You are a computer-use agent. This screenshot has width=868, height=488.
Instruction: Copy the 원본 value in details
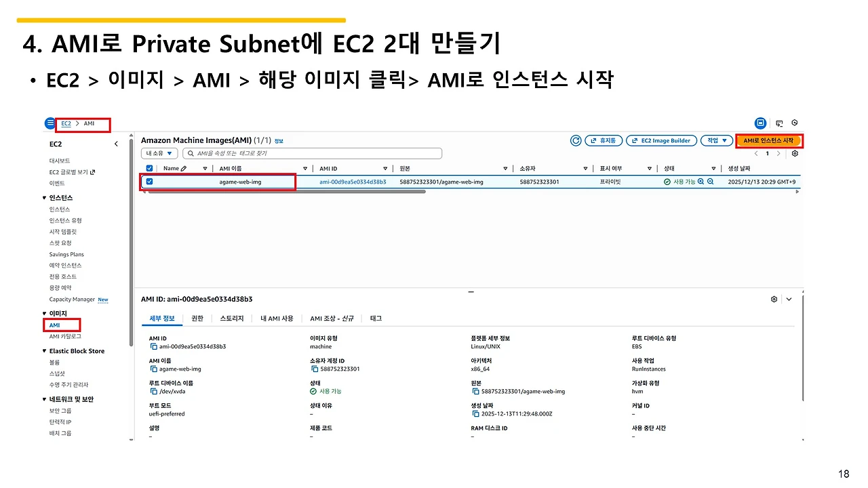pyautogui.click(x=475, y=391)
